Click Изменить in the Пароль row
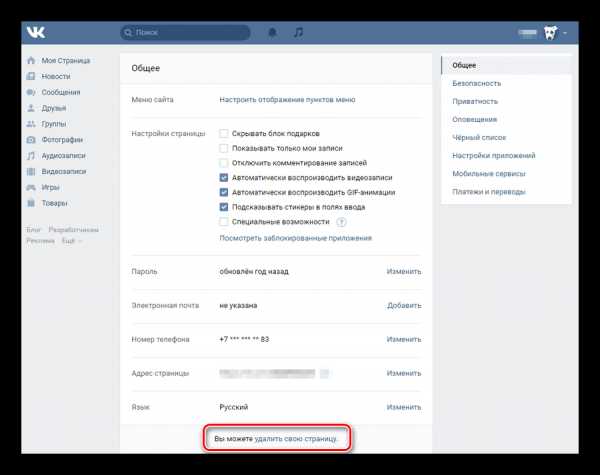The width and height of the screenshot is (600, 475). click(x=404, y=271)
